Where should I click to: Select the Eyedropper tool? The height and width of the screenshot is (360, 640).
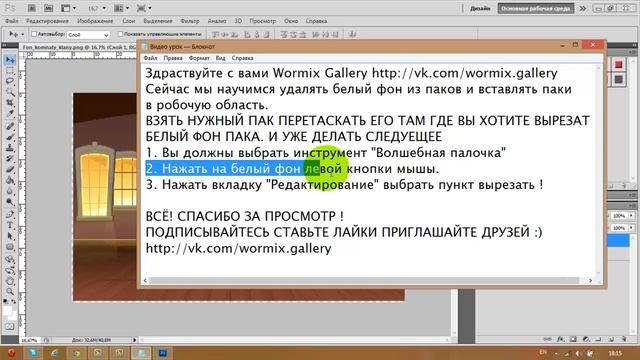(x=10, y=113)
